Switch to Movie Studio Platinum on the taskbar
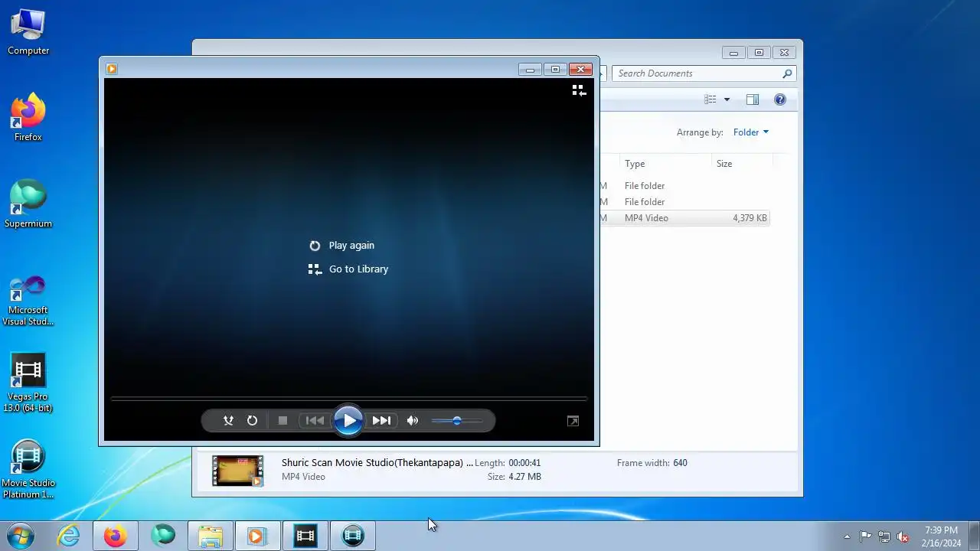 click(x=353, y=536)
